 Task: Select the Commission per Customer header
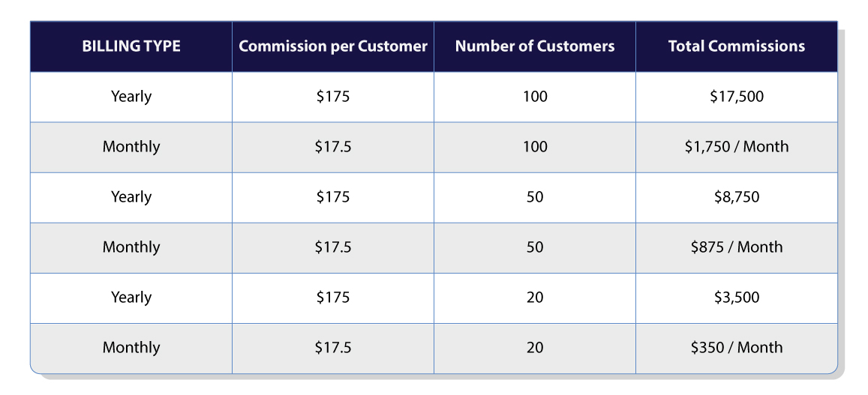coord(333,46)
